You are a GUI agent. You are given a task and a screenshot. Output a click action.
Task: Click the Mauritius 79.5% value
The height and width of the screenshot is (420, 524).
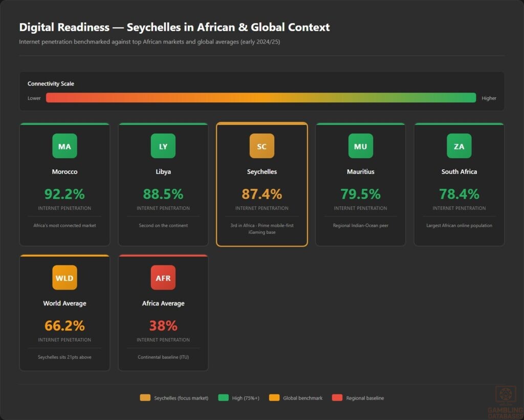[x=361, y=194]
